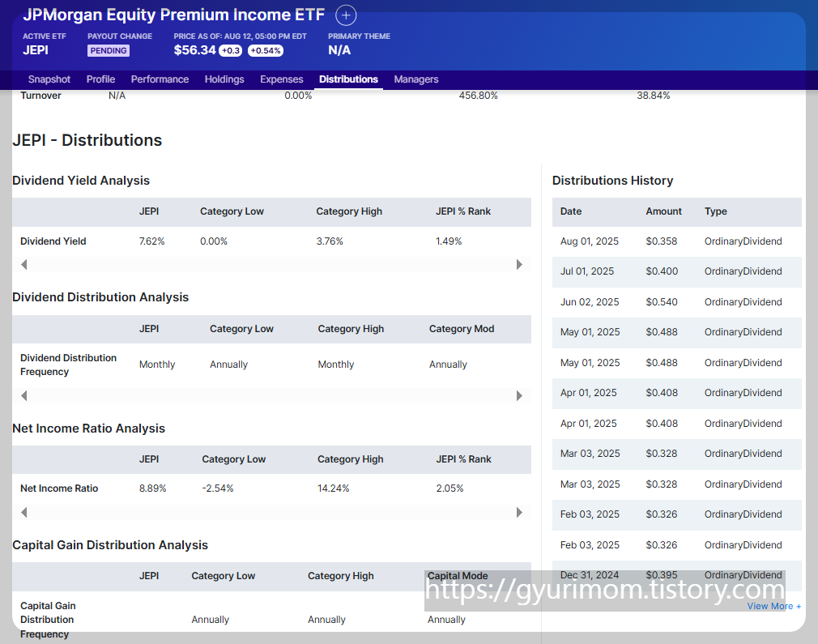
Task: Click the Dividend Distribution table scrollbar track
Action: click(271, 395)
